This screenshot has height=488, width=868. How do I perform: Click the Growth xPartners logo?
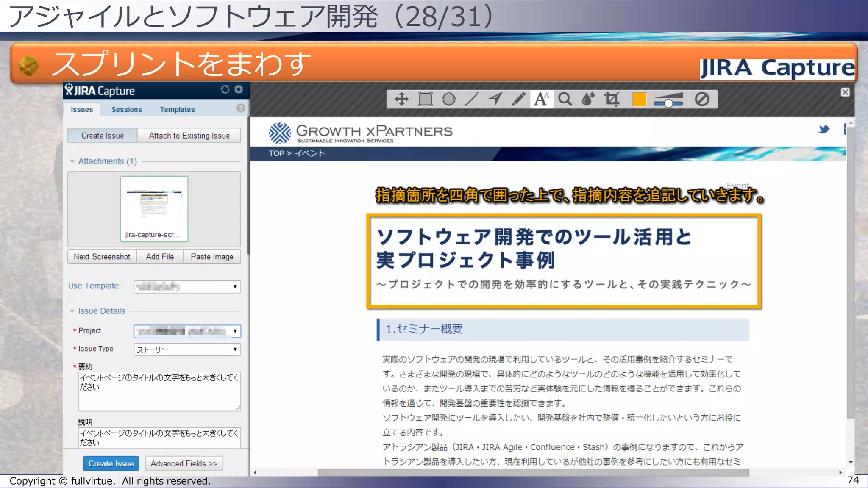(x=361, y=133)
